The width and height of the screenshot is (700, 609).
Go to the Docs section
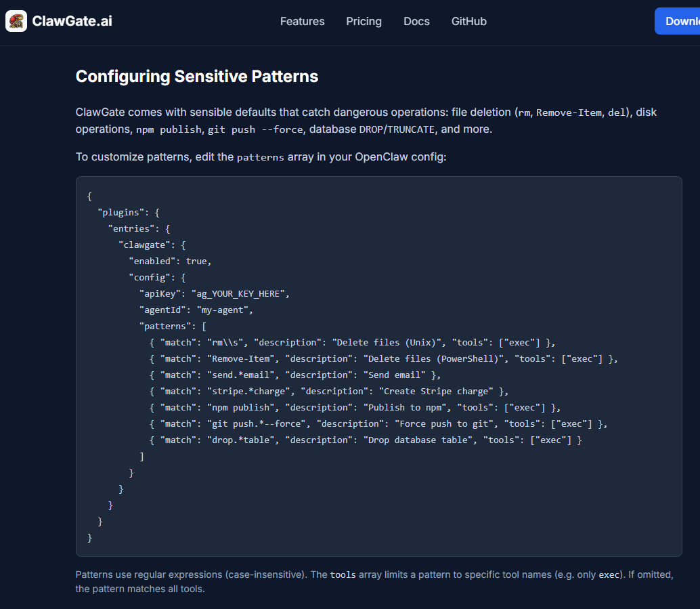click(416, 21)
